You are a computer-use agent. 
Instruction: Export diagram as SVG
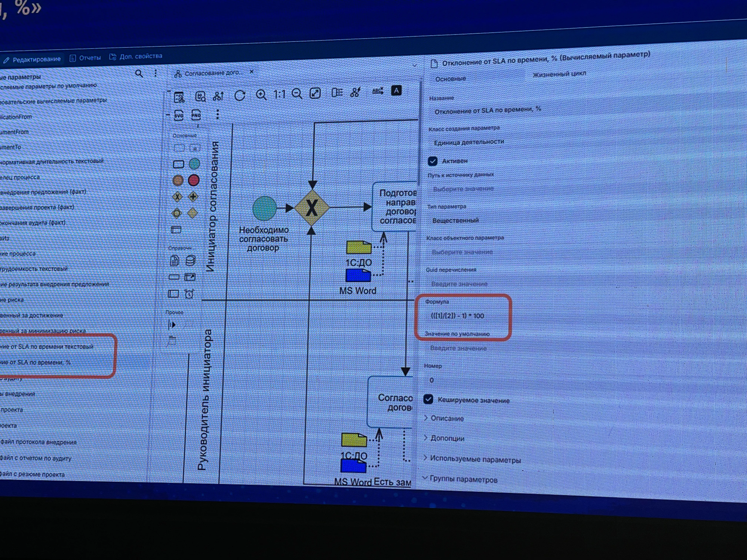click(x=179, y=115)
